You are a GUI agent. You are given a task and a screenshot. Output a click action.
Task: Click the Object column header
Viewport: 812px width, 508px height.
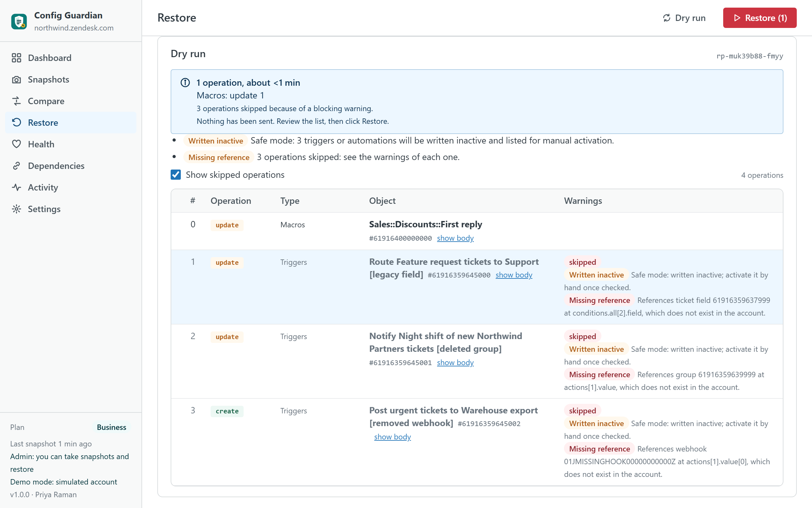pyautogui.click(x=382, y=201)
